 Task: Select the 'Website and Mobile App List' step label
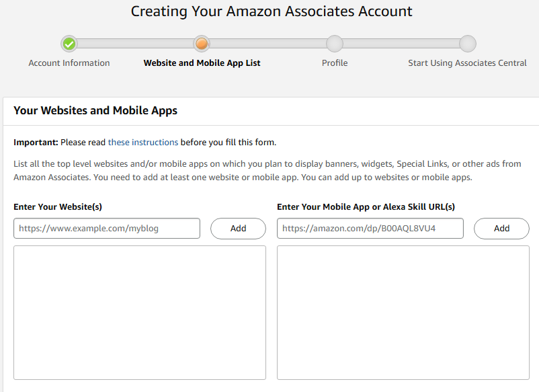click(202, 63)
